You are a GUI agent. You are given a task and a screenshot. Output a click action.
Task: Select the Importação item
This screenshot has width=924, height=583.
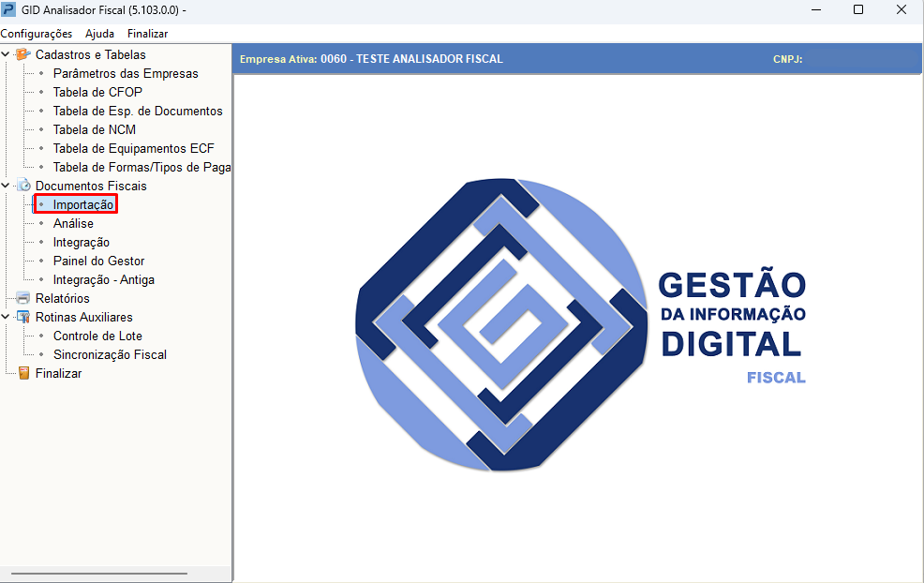pos(83,204)
